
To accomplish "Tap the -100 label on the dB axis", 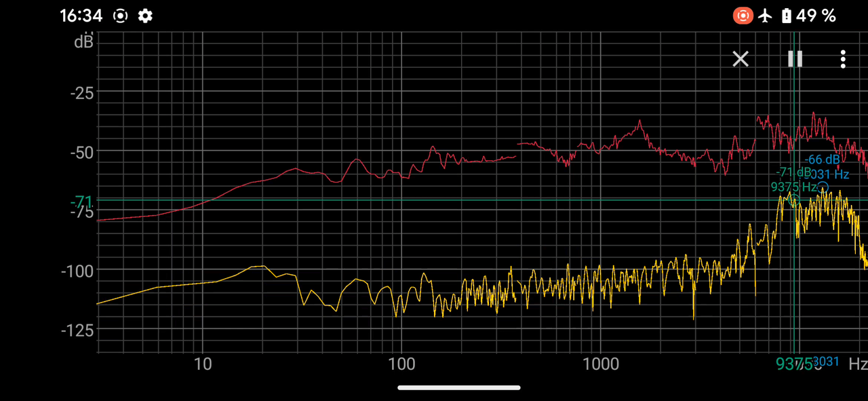I will [x=79, y=270].
